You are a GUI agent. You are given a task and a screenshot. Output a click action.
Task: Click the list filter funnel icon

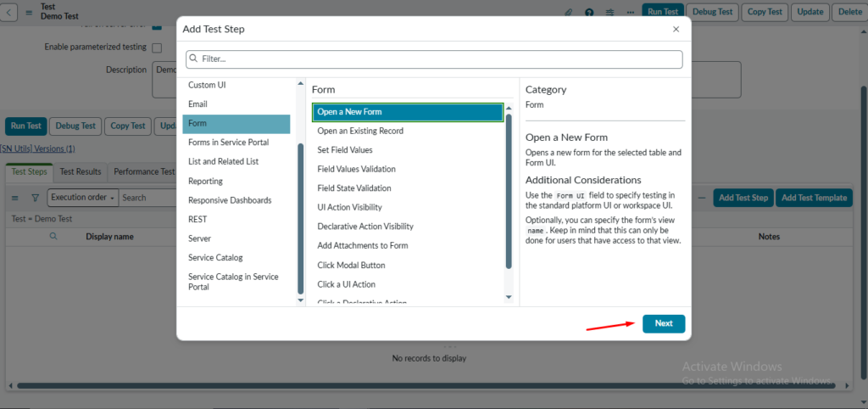(x=35, y=198)
